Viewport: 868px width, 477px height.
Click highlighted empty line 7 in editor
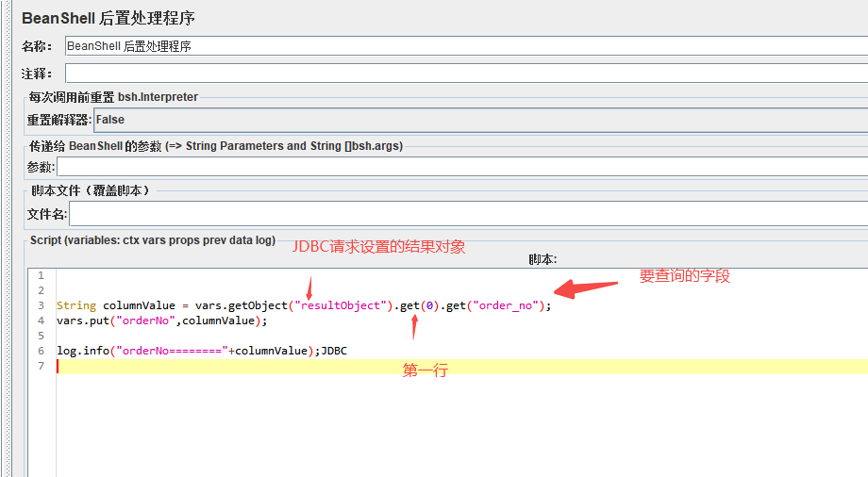[462, 367]
